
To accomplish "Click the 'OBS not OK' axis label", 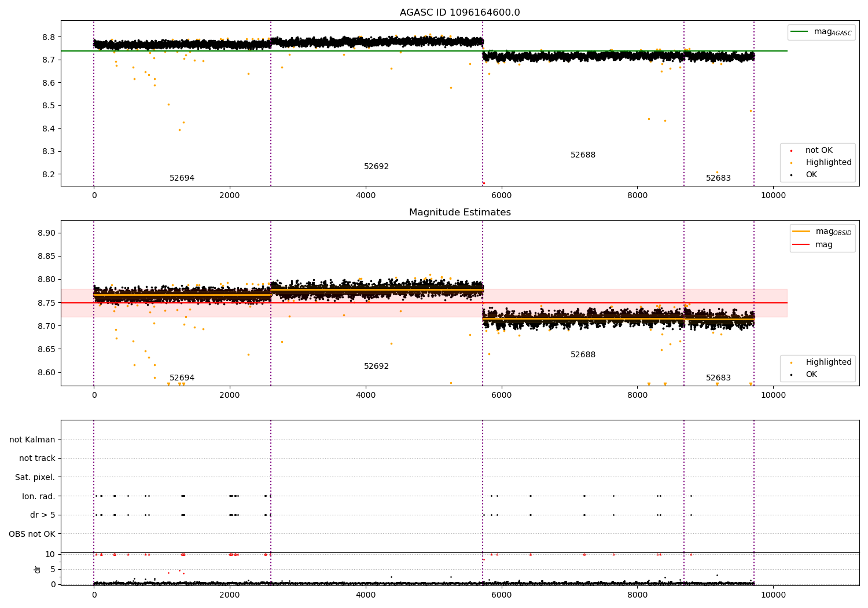I will coord(32,534).
